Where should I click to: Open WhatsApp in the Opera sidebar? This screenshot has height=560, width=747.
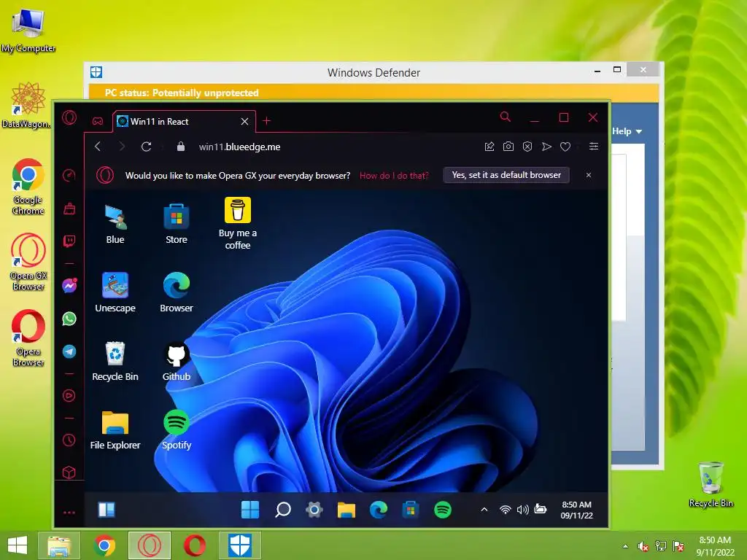click(x=69, y=319)
